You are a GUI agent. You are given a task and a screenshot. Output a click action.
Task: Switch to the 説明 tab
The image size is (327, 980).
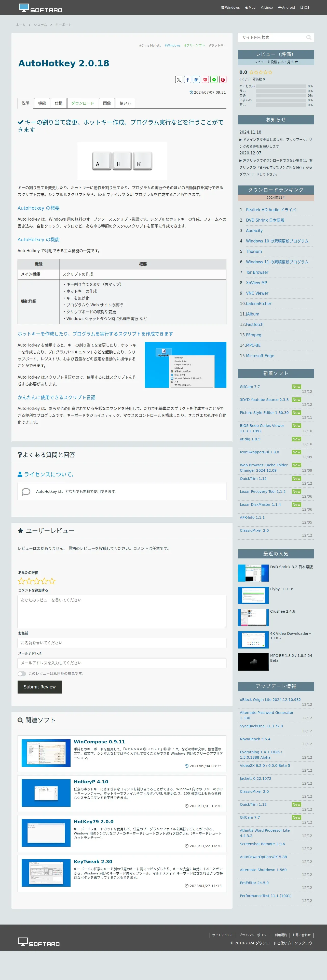click(x=25, y=103)
